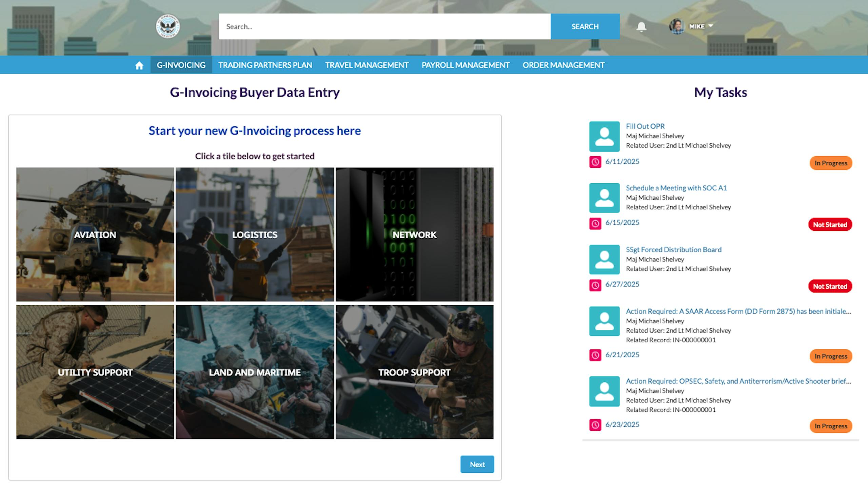Click the Fill Out OPR task avatar icon
This screenshot has height=486, width=868.
click(604, 136)
